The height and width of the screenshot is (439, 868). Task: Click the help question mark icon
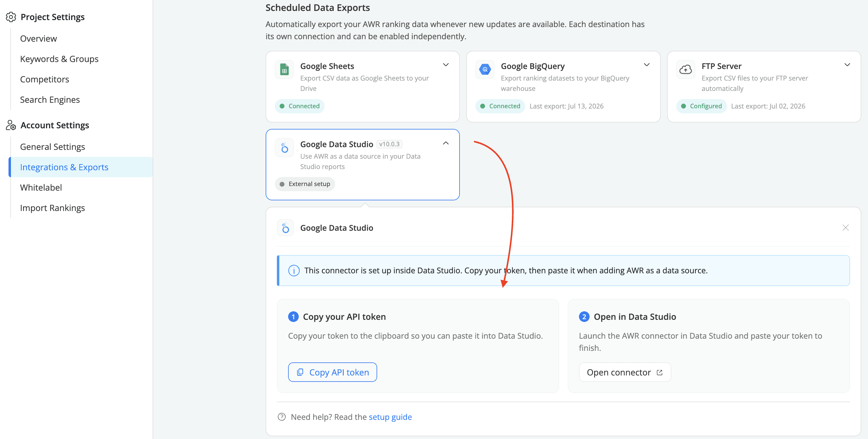[282, 417]
